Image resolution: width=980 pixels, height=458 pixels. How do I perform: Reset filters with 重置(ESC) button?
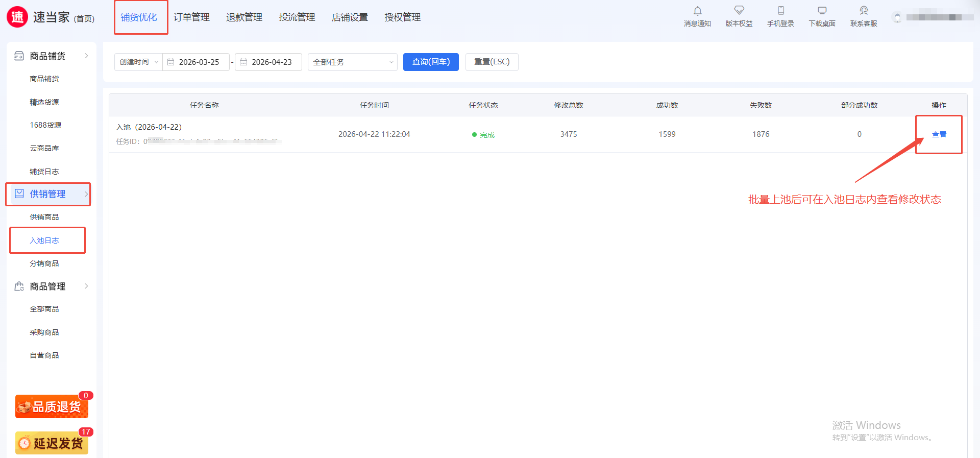coord(492,62)
